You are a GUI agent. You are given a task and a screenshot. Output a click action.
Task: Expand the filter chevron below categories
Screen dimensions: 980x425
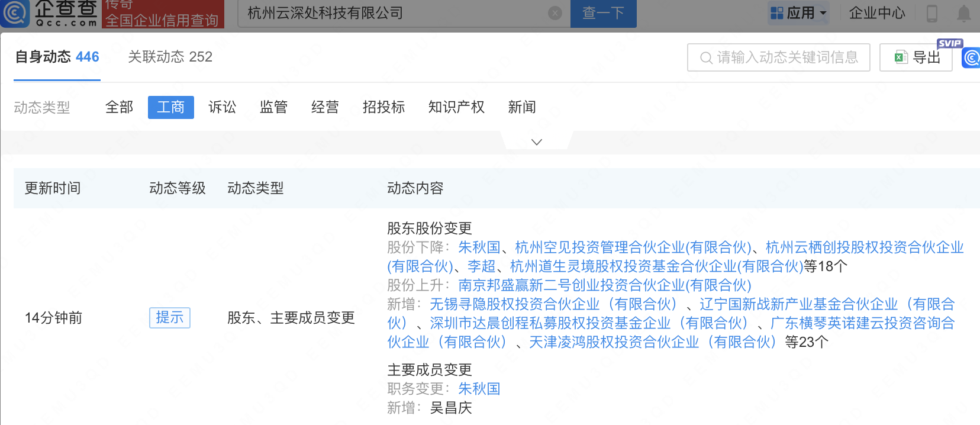click(x=537, y=142)
